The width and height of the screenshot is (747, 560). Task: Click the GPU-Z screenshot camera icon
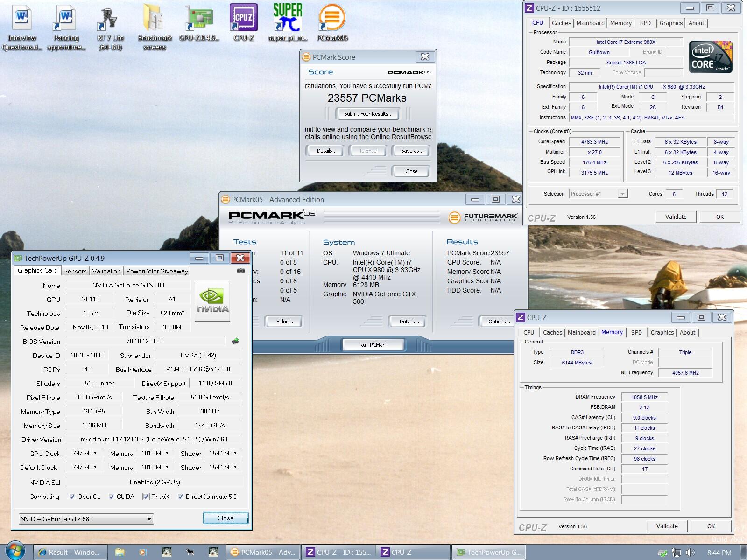(x=241, y=270)
